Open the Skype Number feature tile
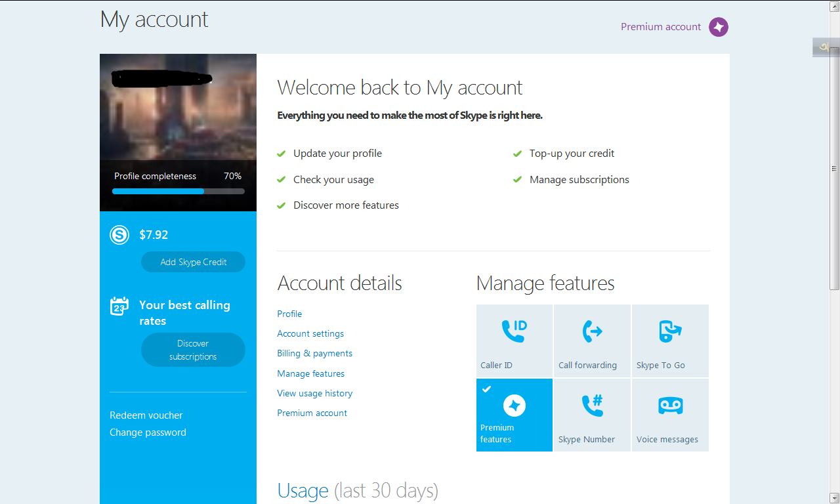The width and height of the screenshot is (840, 504). (x=592, y=415)
